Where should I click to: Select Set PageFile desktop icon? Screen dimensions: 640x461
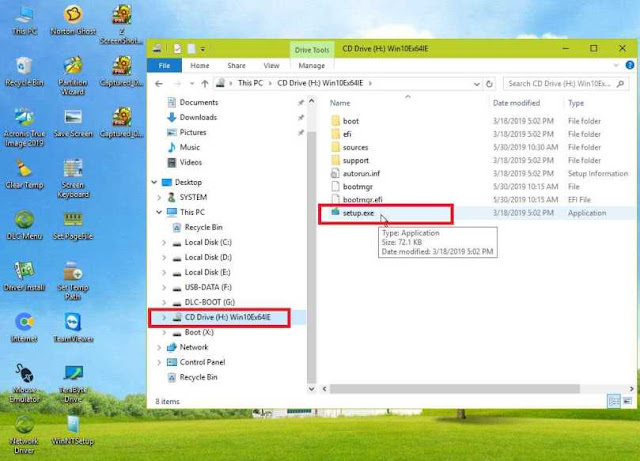73,226
